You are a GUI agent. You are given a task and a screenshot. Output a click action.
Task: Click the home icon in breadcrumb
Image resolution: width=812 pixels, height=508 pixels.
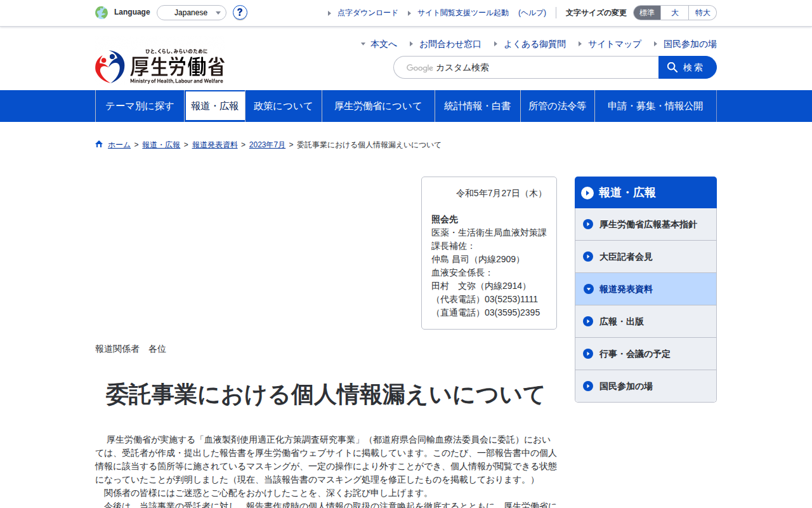click(99, 144)
